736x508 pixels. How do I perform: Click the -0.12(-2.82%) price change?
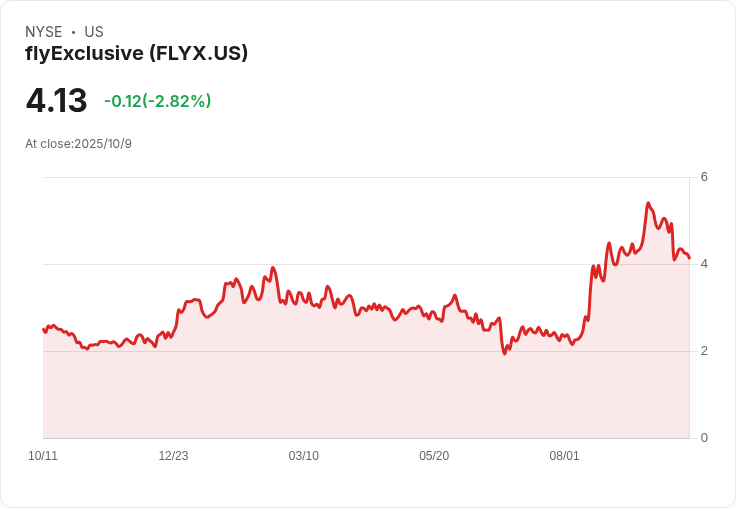coord(157,101)
